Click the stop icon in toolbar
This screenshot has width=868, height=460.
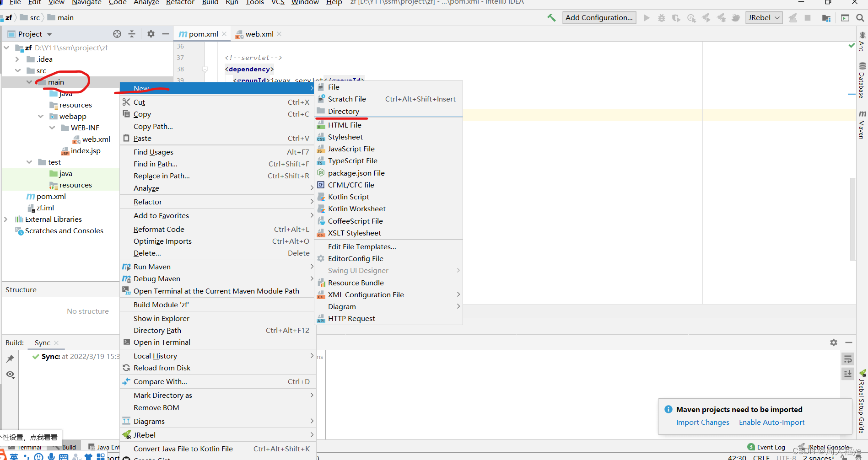click(x=808, y=18)
